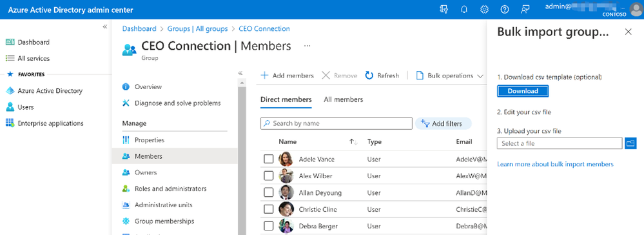Click the Add members plus icon
Image resolution: width=644 pixels, height=235 pixels.
(x=265, y=76)
